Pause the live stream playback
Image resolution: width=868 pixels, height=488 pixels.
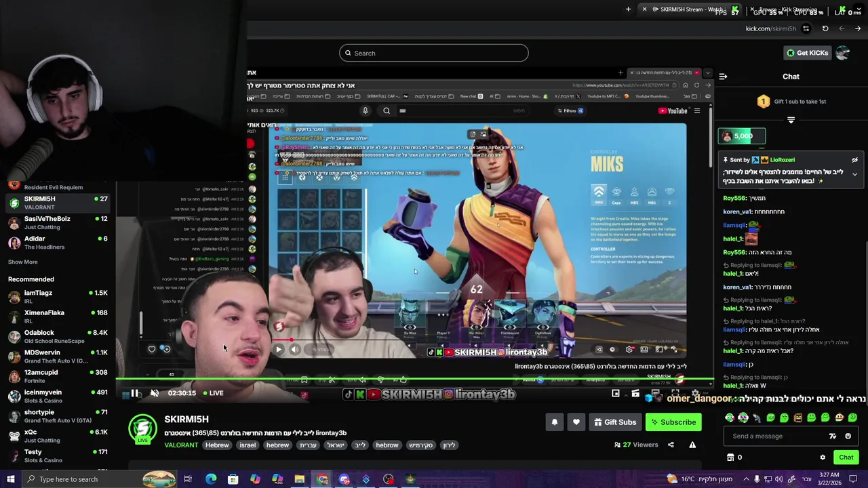pos(135,393)
